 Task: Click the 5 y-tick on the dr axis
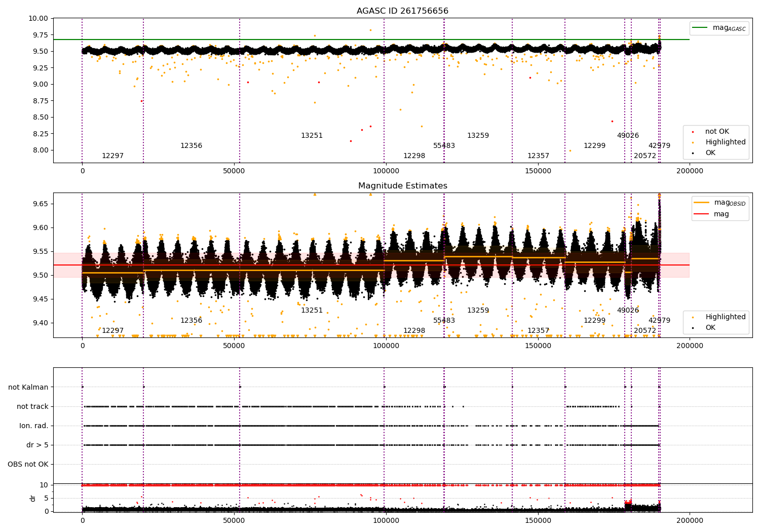click(46, 498)
